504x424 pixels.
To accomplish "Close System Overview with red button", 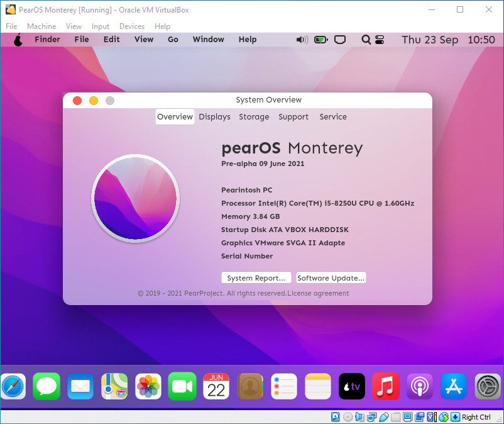I will click(x=77, y=101).
